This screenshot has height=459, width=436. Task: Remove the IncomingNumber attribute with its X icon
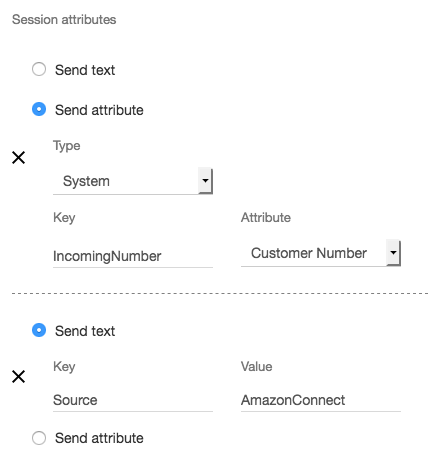click(x=18, y=157)
